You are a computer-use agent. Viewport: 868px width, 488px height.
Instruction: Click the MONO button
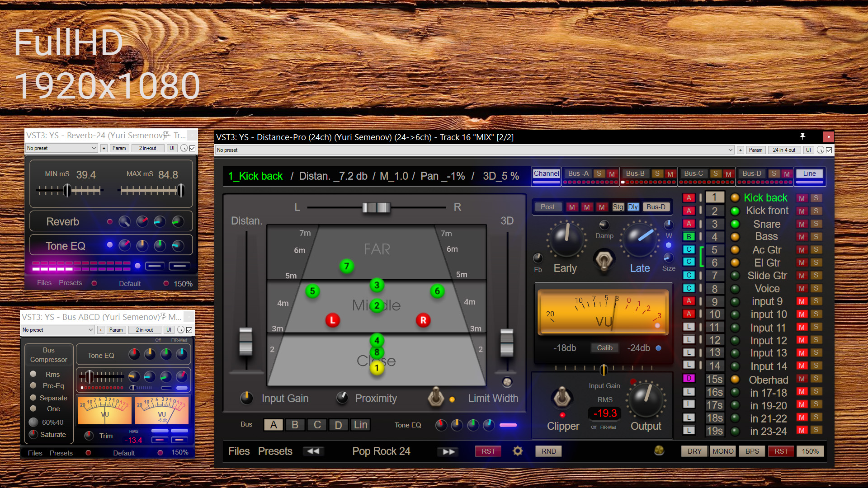coord(723,451)
